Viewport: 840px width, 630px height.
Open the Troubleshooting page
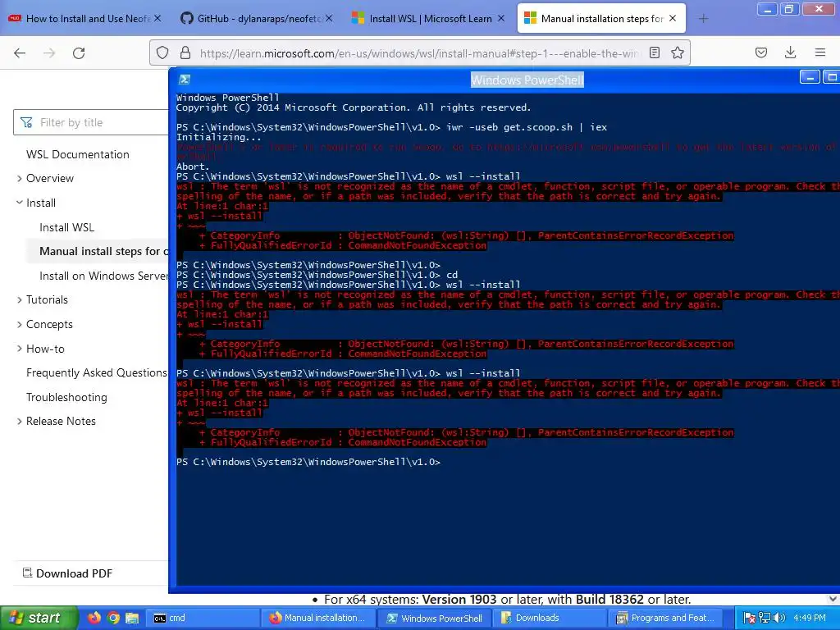pos(66,397)
